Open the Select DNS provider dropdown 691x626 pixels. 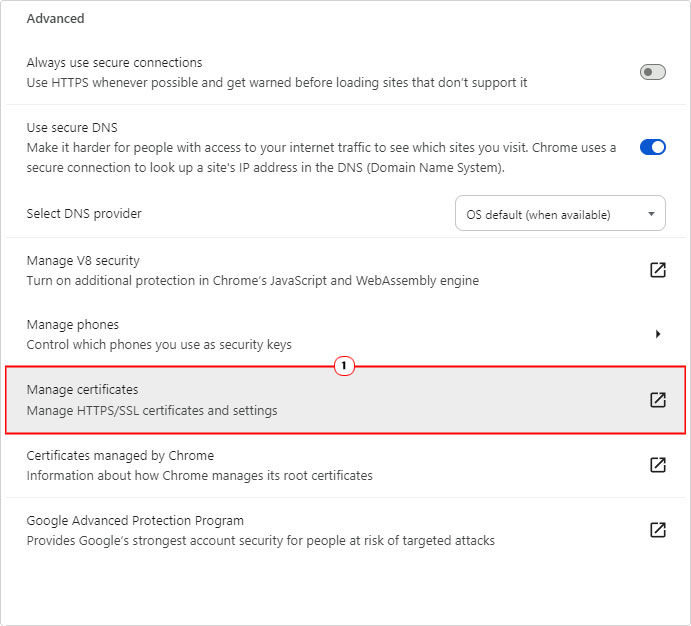click(560, 213)
